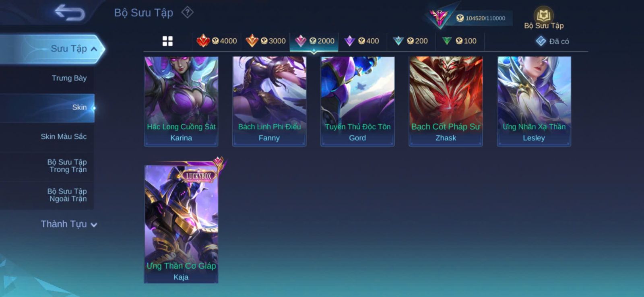Image resolution: width=644 pixels, height=297 pixels.
Task: Show all skins with the grid icon
Action: pos(167,41)
